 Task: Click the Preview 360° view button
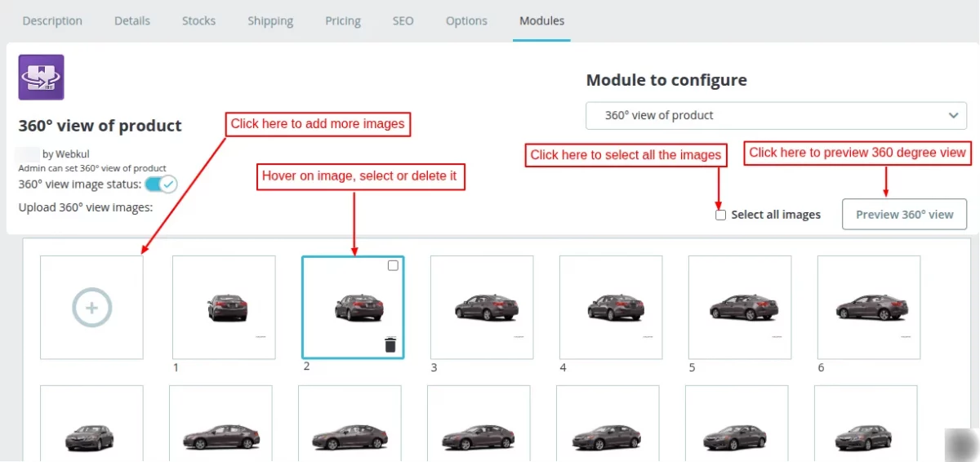904,214
